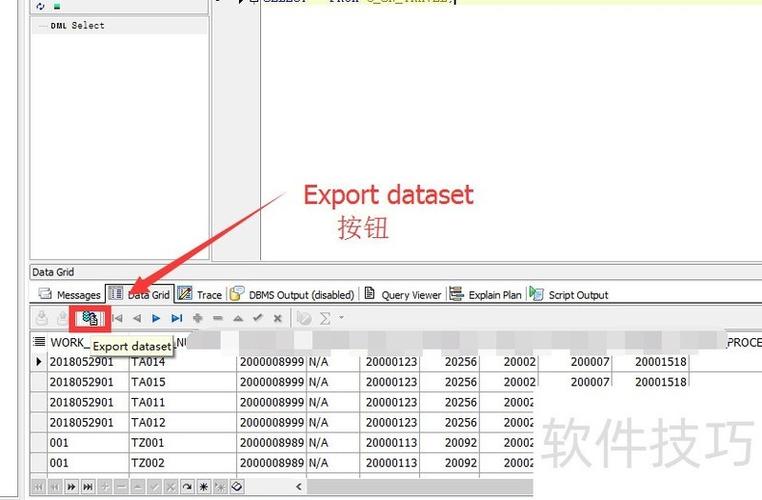Click the Export dataset toolbar icon
This screenshot has width=762, height=500.
90,318
